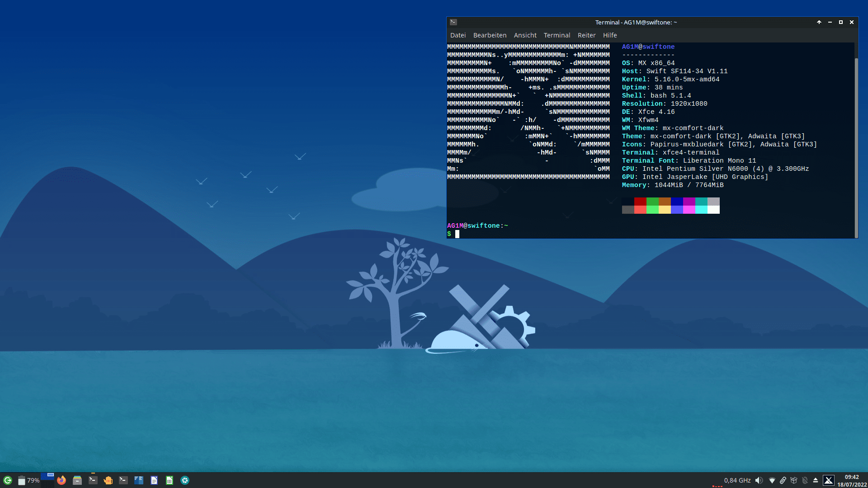Screen dimensions: 868x488
Task: Click the greyed-out crossed tray icon next to eject
Action: point(805,480)
